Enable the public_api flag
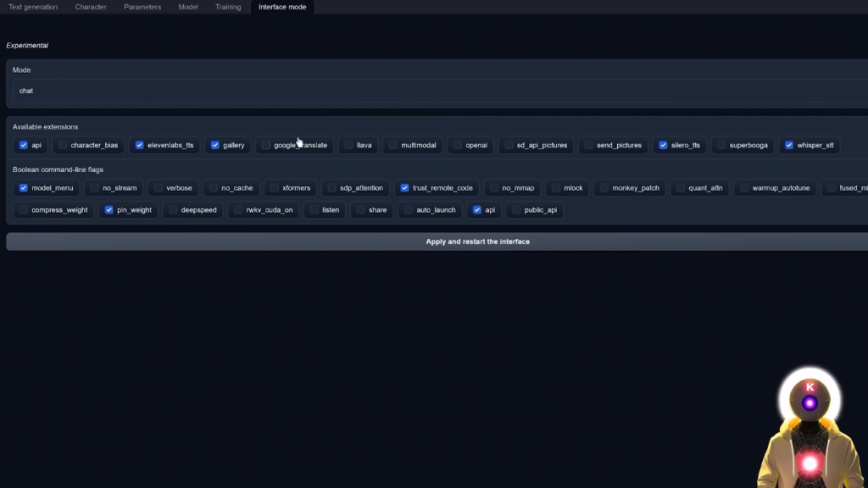The image size is (868, 488). pyautogui.click(x=516, y=210)
